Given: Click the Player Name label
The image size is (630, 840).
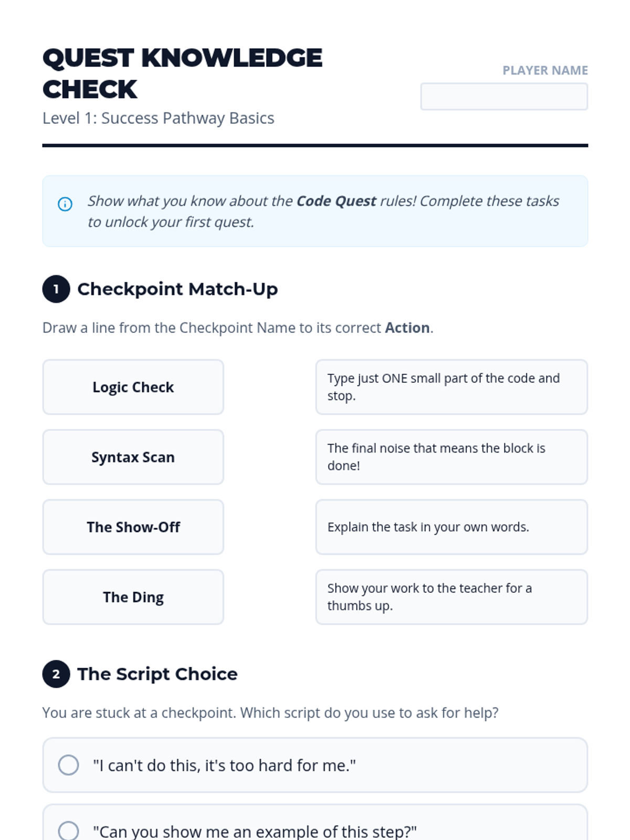Looking at the screenshot, I should coord(545,70).
